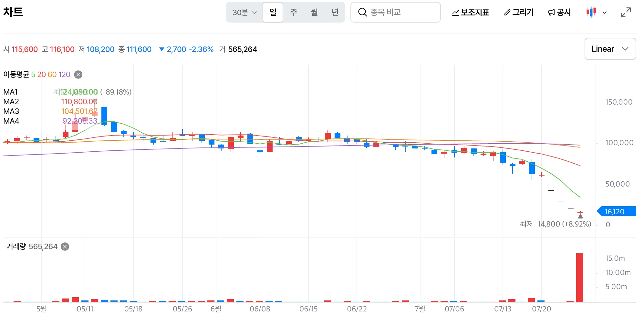644x324 pixels.
Task: Click the MA4 value 92,208.33
Action: [80, 121]
